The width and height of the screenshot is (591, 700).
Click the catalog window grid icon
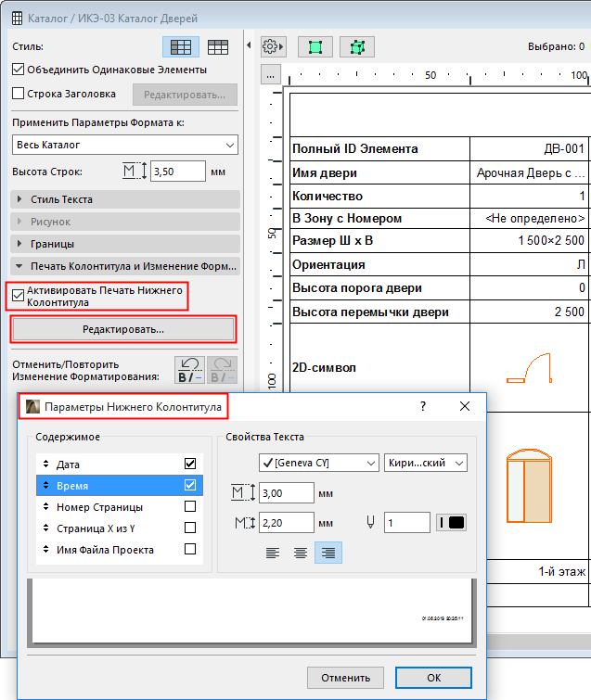point(17,19)
